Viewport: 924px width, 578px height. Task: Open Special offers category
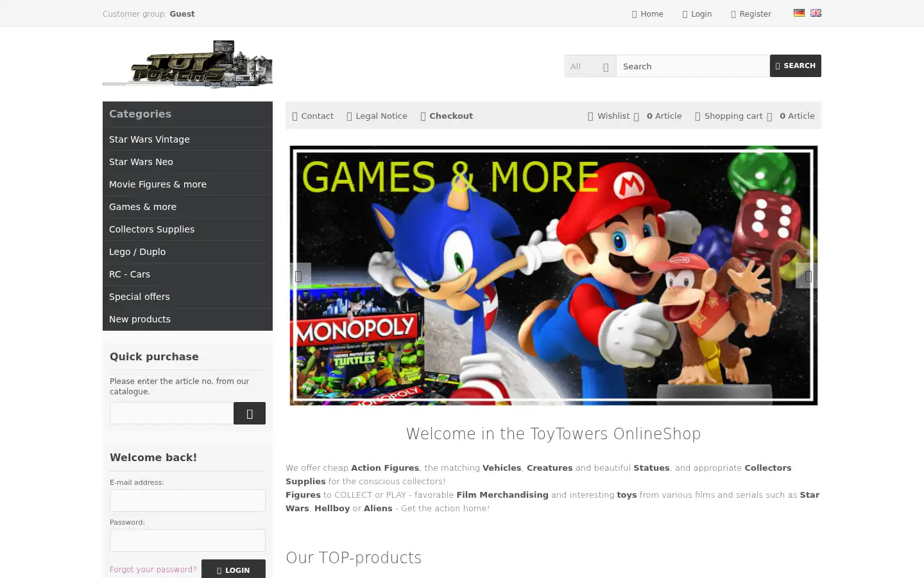coord(187,297)
